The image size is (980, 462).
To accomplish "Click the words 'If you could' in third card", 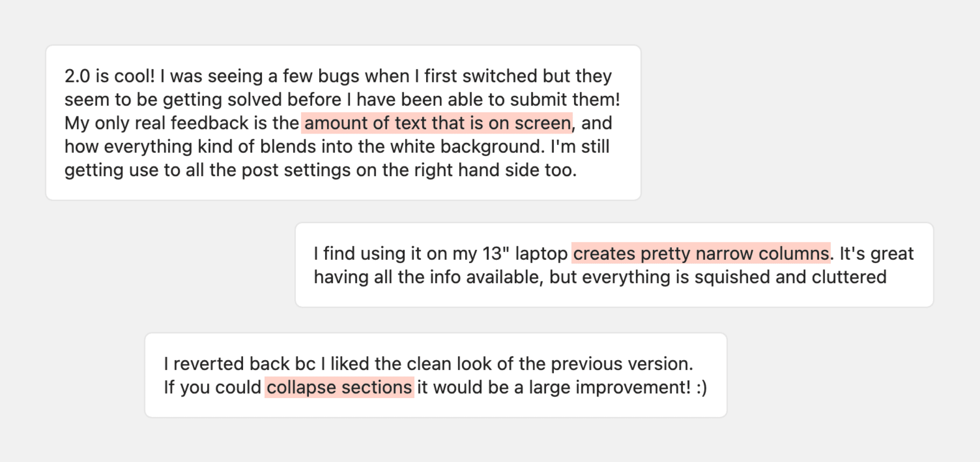I will coord(212,387).
